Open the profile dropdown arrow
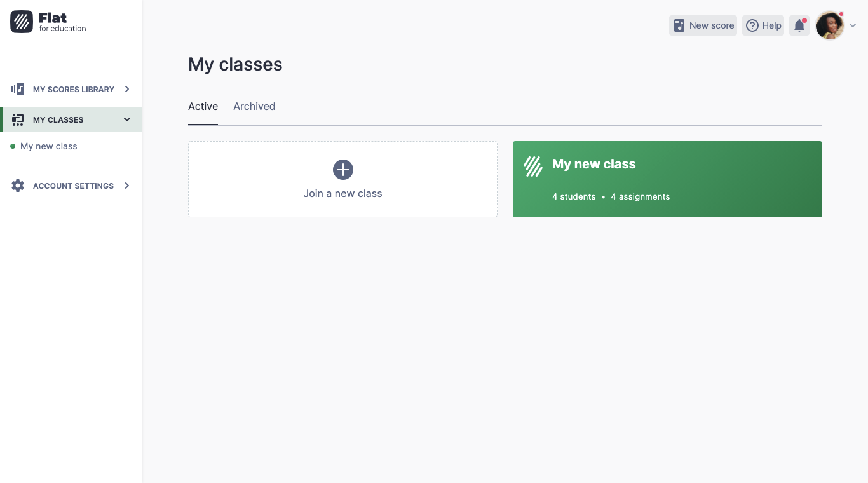The image size is (868, 483). [x=853, y=25]
